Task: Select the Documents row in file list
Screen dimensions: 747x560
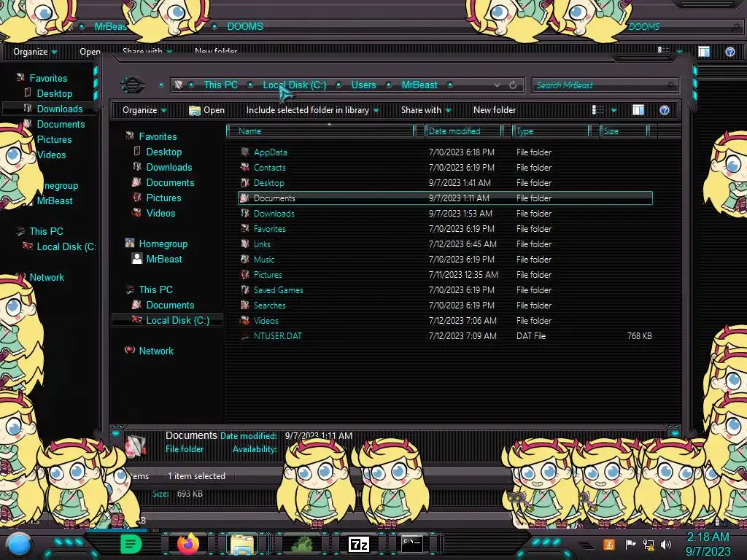Action: click(x=445, y=198)
